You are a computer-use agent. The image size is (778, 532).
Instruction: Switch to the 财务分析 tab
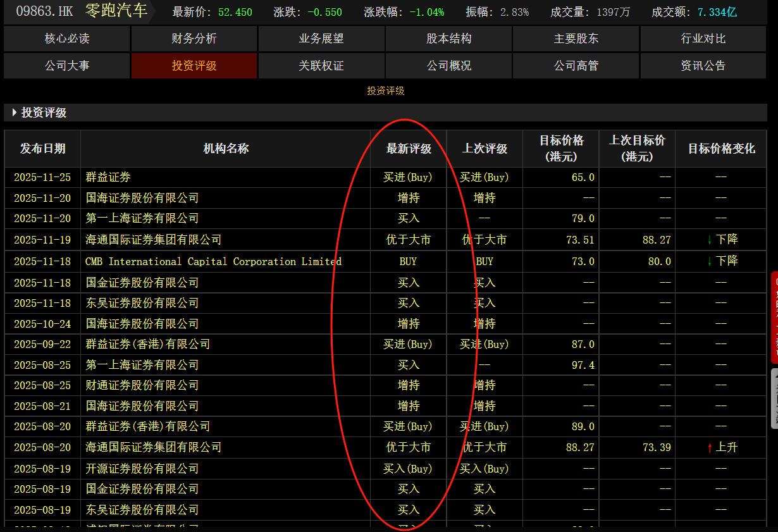[x=194, y=39]
